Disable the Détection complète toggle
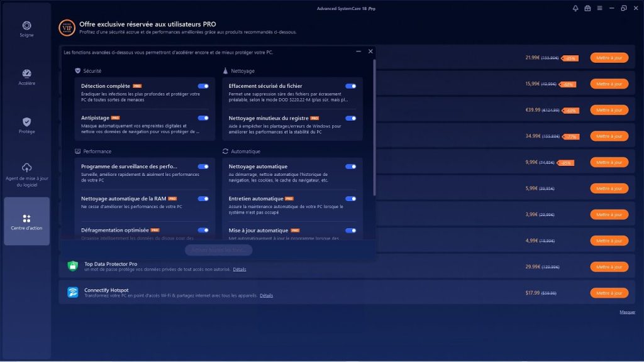 coord(203,86)
